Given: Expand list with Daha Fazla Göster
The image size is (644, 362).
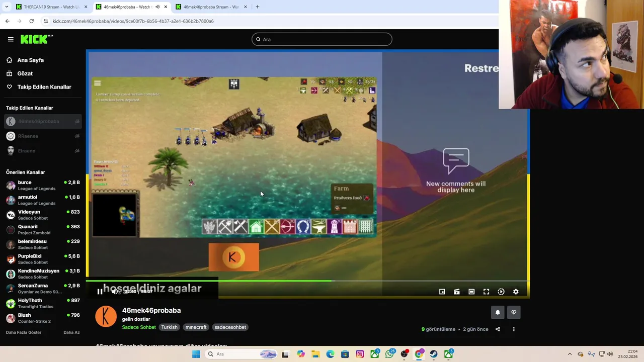Looking at the screenshot, I should click(x=24, y=332).
